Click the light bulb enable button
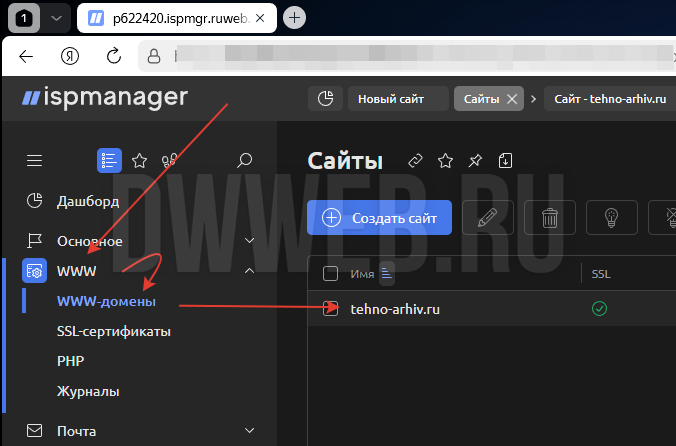 coord(612,218)
